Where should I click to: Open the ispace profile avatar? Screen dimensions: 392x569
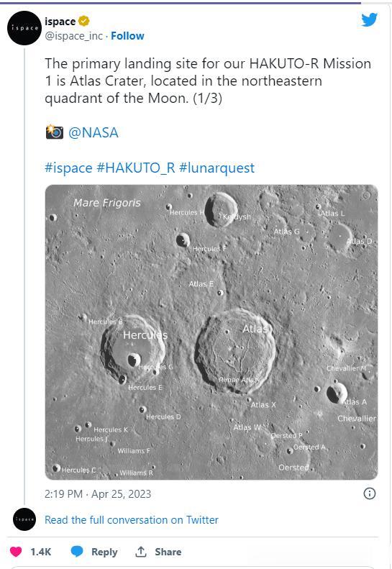coord(24,28)
